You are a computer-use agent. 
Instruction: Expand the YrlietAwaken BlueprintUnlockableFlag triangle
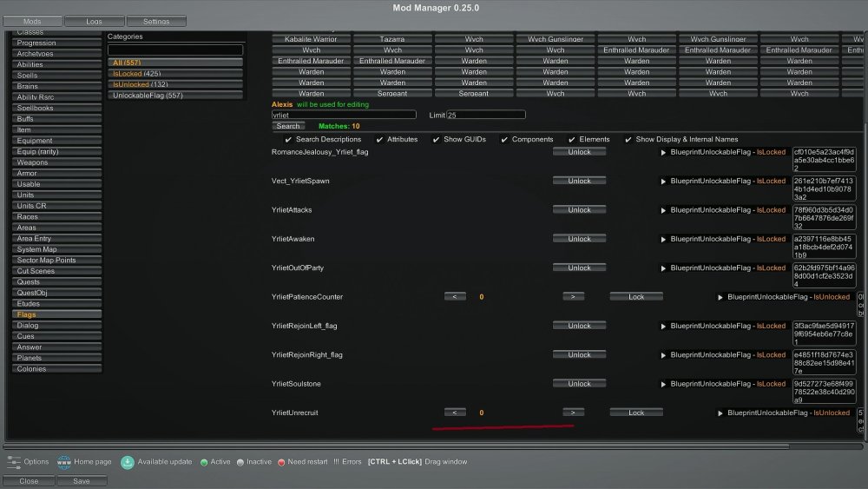[664, 239]
